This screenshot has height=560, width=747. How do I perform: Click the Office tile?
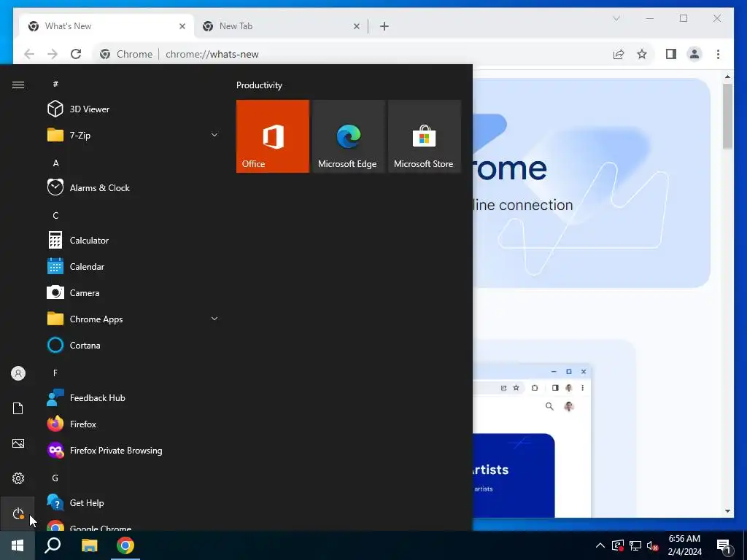[273, 136]
